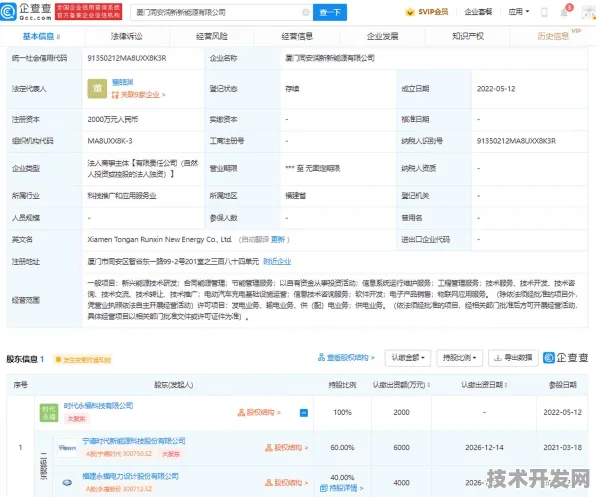Select the 存续 registration status value

coord(292,89)
